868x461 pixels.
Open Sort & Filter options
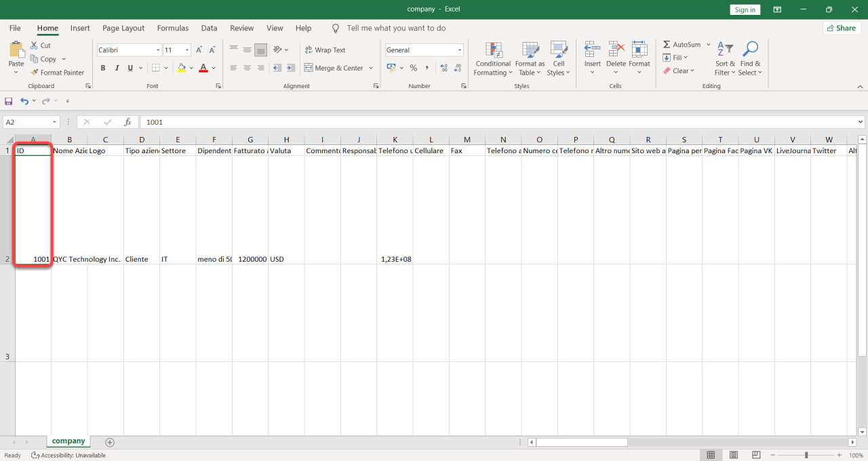[x=725, y=59]
